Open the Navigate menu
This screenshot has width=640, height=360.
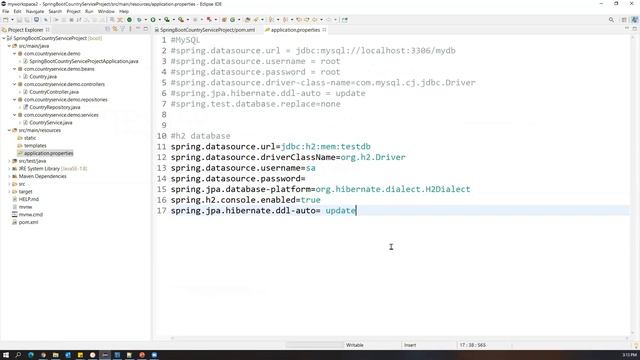point(35,11)
